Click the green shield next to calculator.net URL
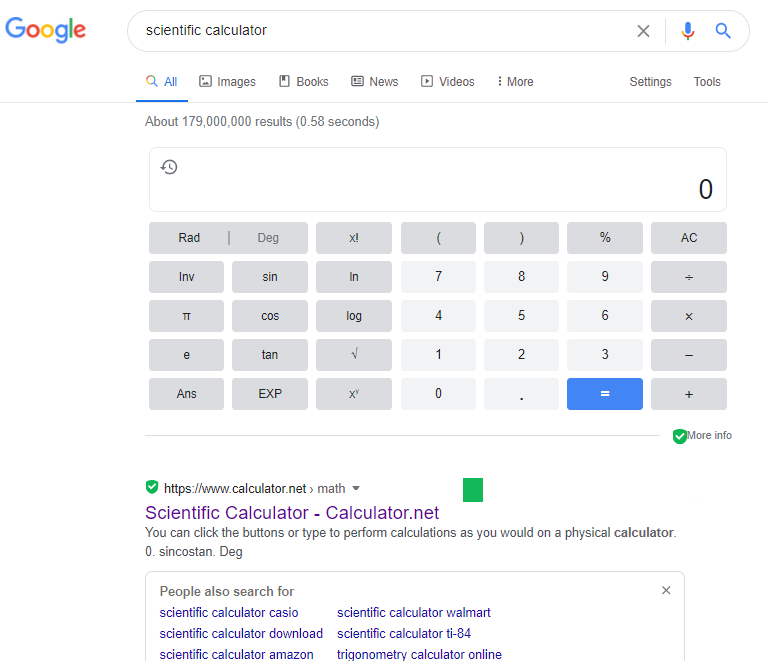The image size is (768, 661). 152,488
